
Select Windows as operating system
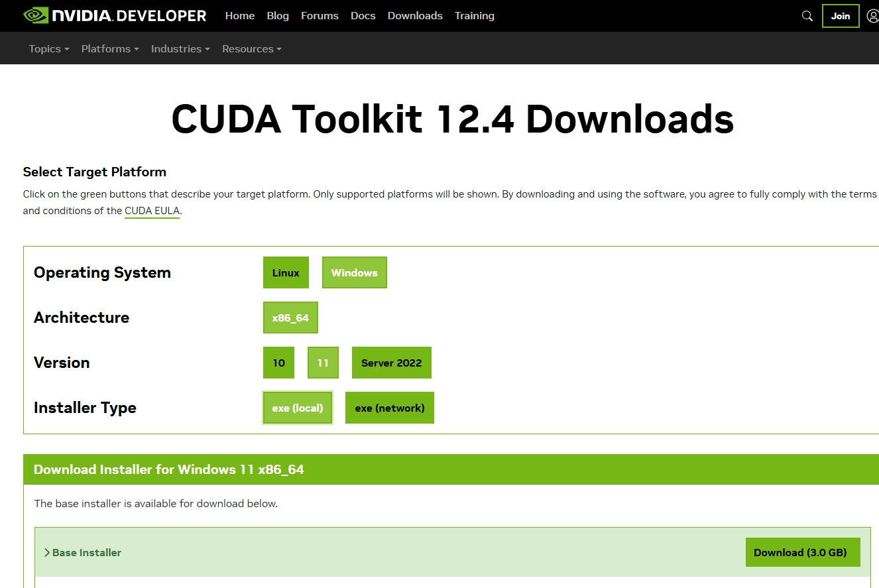pos(354,272)
